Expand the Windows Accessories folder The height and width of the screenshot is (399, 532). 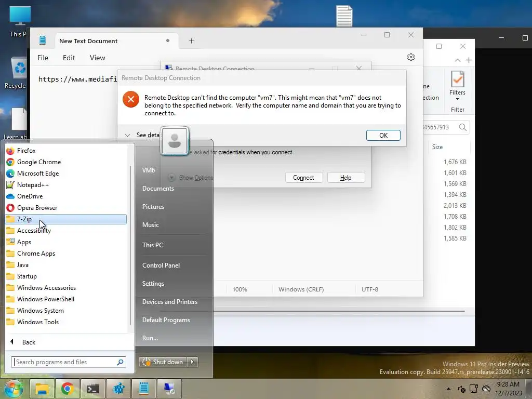coord(66,288)
